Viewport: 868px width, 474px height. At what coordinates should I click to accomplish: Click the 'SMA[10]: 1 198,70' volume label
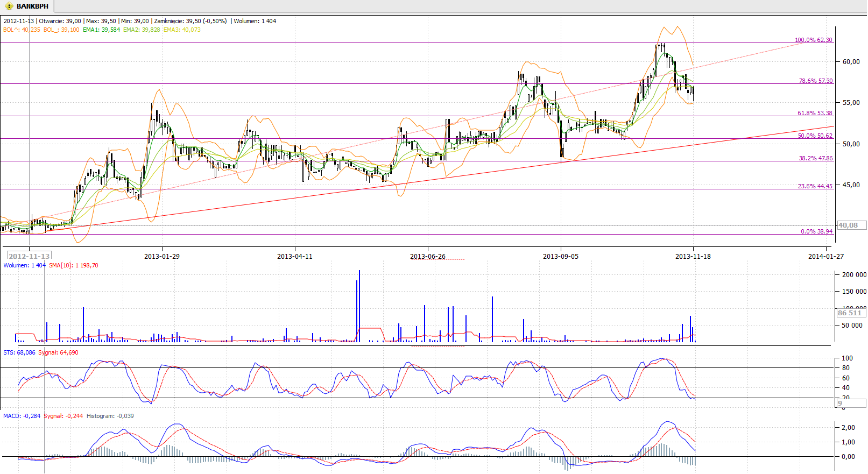pyautogui.click(x=74, y=265)
